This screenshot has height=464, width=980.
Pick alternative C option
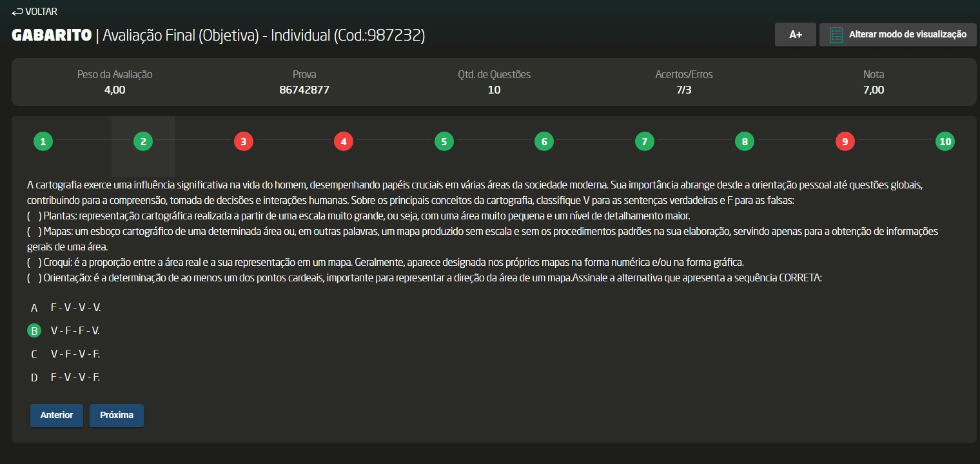click(34, 354)
